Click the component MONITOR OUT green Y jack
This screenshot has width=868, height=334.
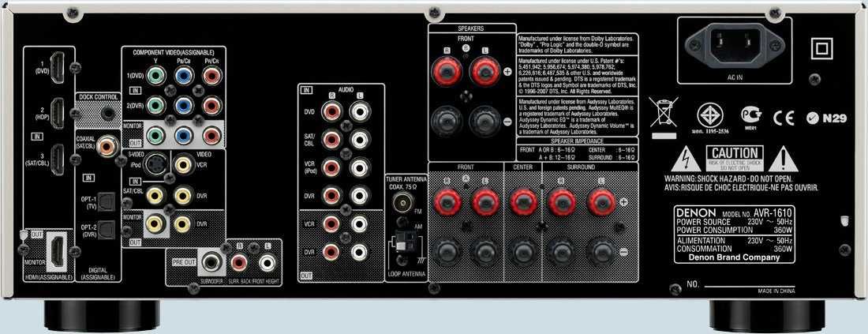click(x=156, y=134)
